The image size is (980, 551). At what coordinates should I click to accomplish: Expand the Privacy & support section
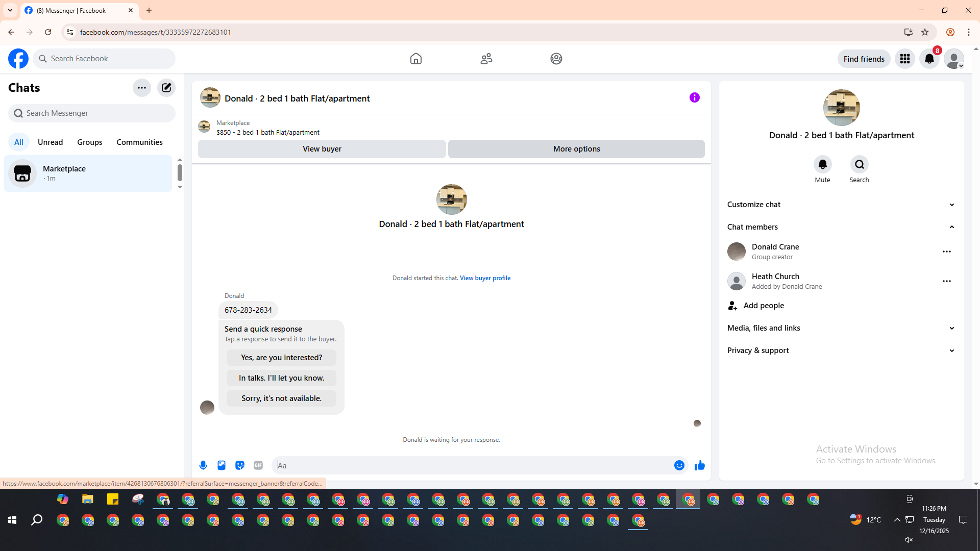click(x=842, y=350)
